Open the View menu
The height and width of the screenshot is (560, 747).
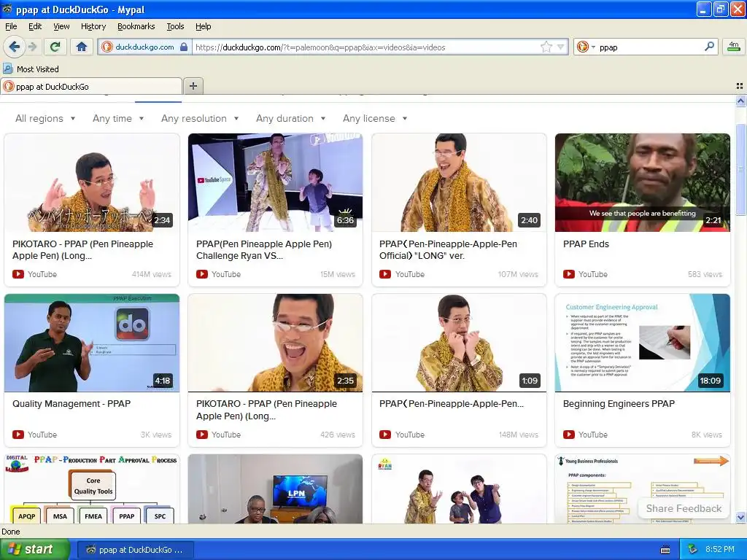coord(61,26)
